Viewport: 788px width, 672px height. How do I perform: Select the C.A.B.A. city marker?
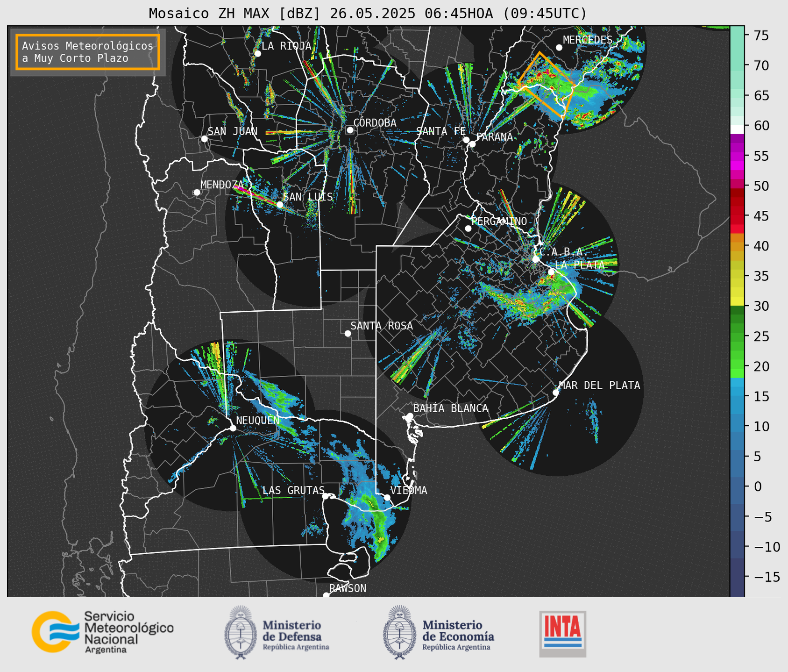[536, 259]
